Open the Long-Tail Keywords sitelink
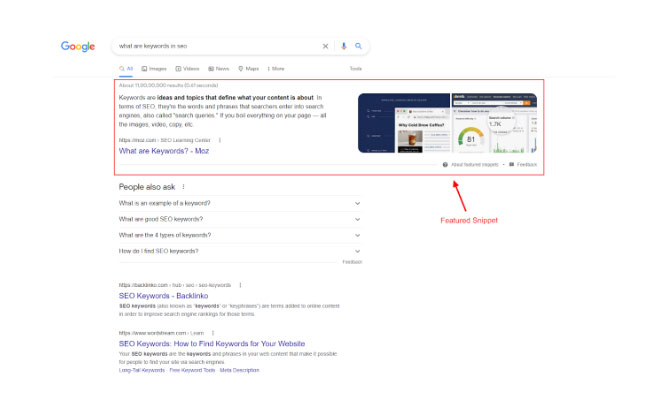The height and width of the screenshot is (403, 665). coord(142,370)
